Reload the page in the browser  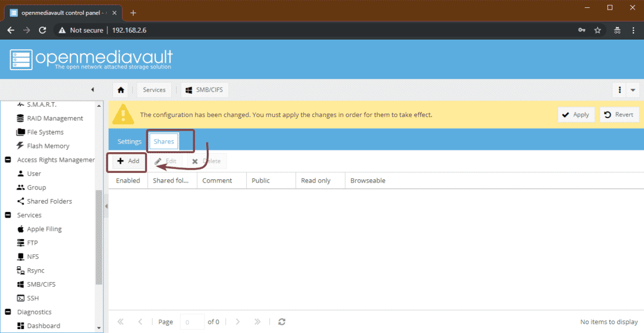coord(42,30)
